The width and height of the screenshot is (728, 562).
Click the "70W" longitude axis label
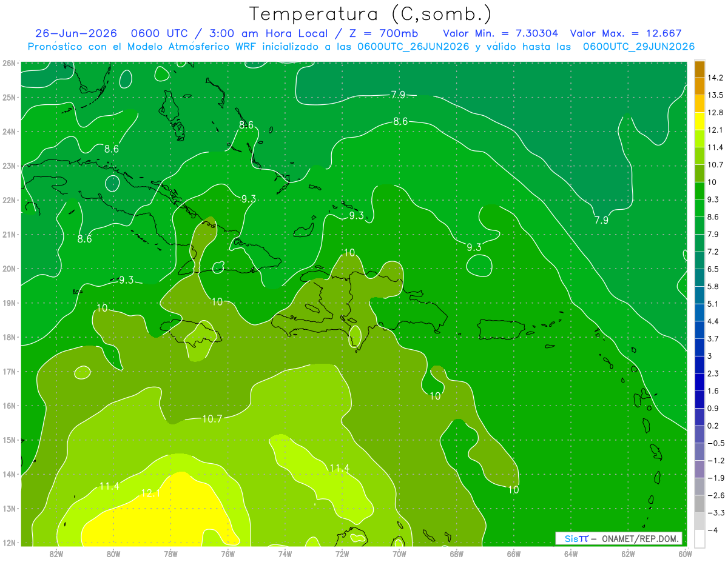[399, 554]
